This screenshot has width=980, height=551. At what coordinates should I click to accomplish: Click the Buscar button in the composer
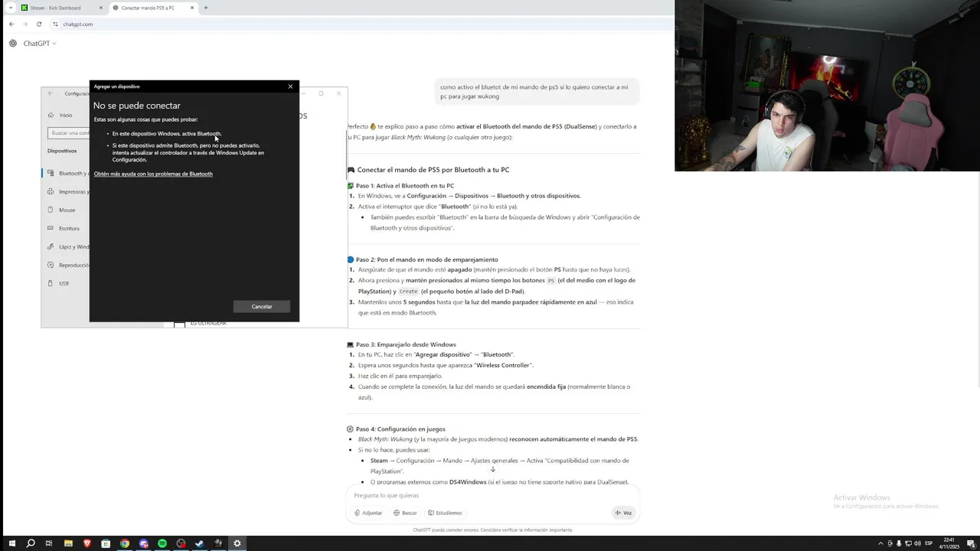pyautogui.click(x=405, y=513)
